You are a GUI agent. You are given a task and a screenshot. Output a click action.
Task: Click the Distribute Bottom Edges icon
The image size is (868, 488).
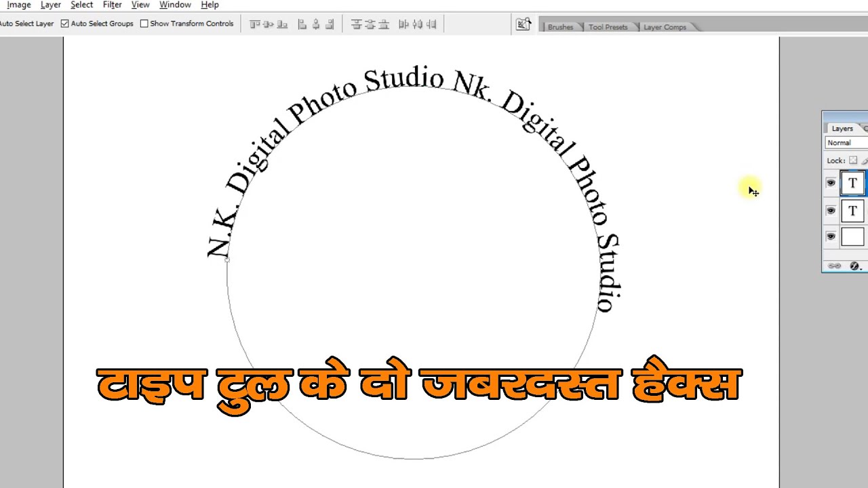(384, 24)
